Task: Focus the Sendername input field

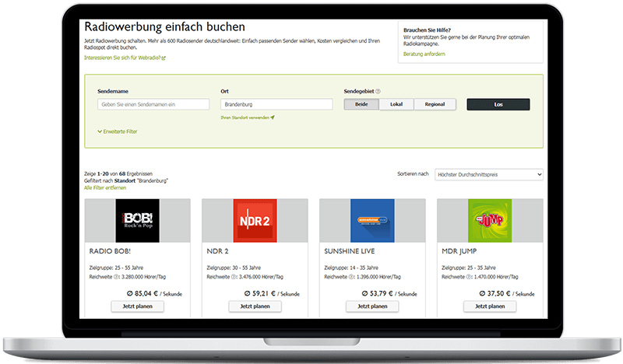Action: click(153, 104)
